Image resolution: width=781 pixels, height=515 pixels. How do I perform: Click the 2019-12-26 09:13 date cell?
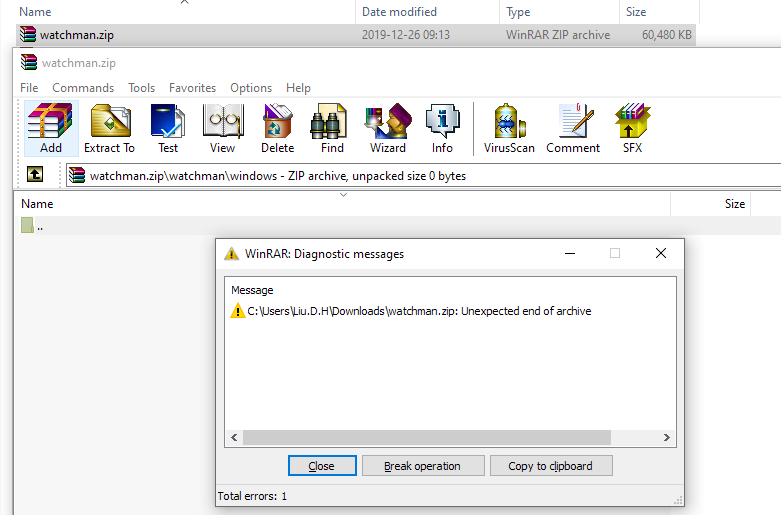click(405, 35)
